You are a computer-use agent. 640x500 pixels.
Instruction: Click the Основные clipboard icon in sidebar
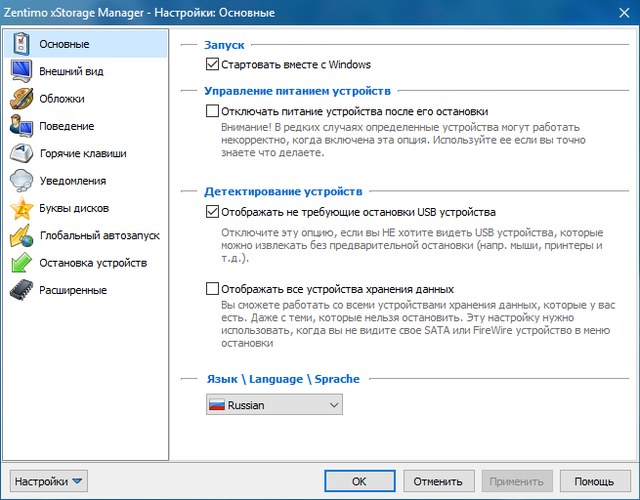[x=21, y=45]
